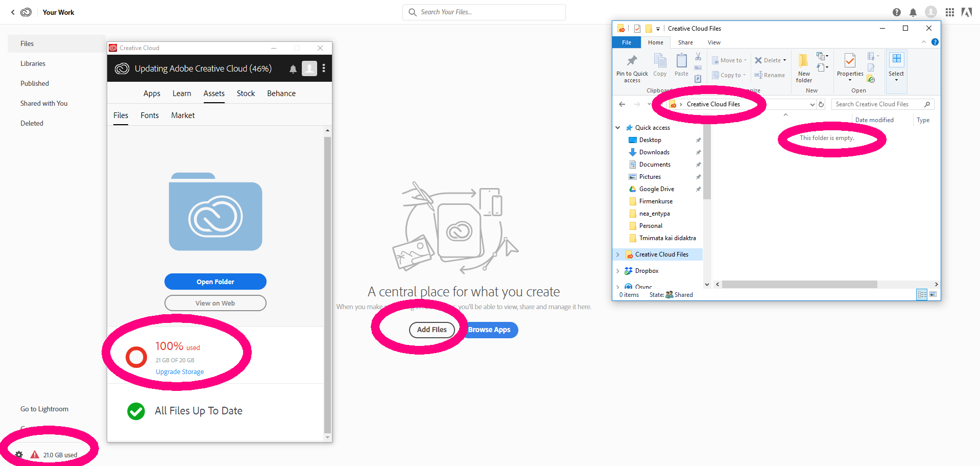Open profile avatar in Creative Cloud desktop app
980x466 pixels.
tap(309, 68)
